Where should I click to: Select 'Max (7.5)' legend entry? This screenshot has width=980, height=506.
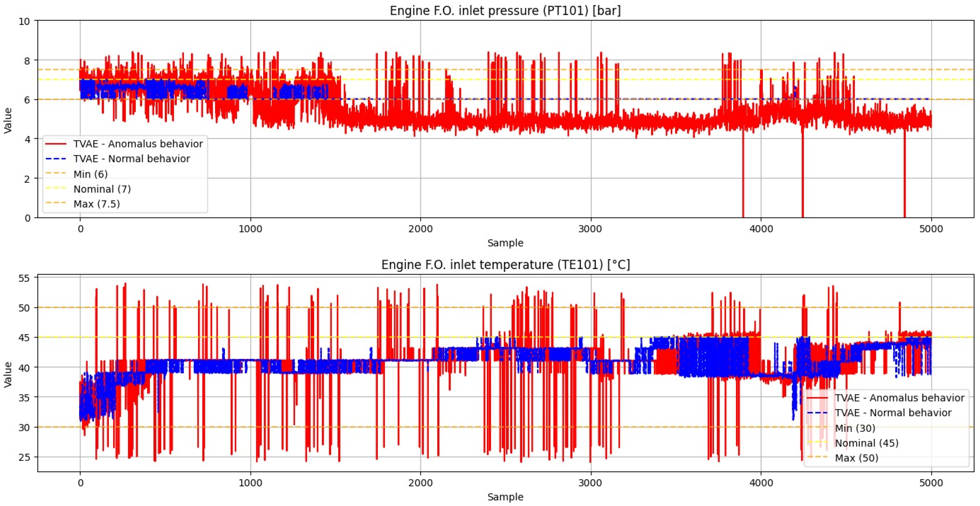click(97, 204)
